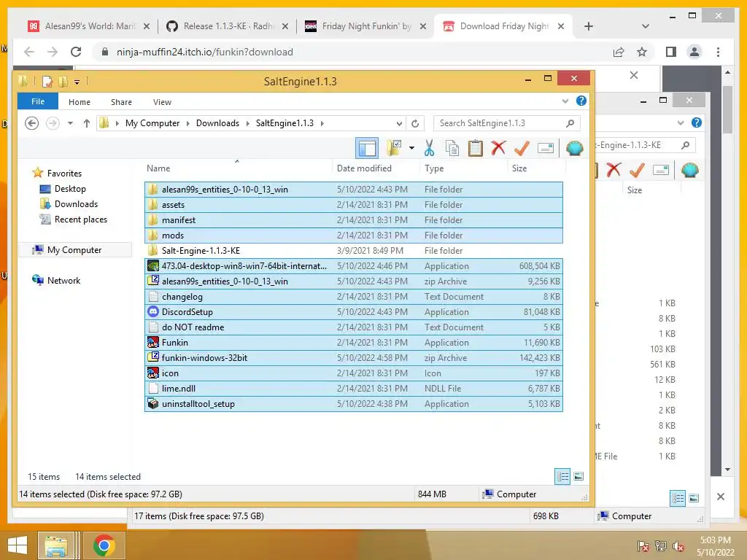Click the blue shell icon in SaltEngine1.1.3 toolbar
Viewport: 747px width, 560px height.
click(575, 148)
